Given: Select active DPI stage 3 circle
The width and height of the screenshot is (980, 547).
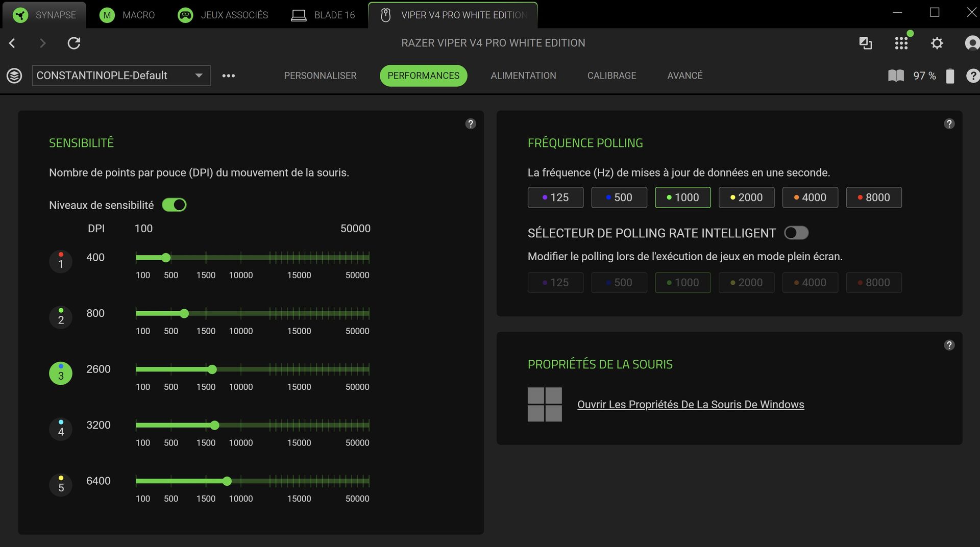Looking at the screenshot, I should [61, 373].
